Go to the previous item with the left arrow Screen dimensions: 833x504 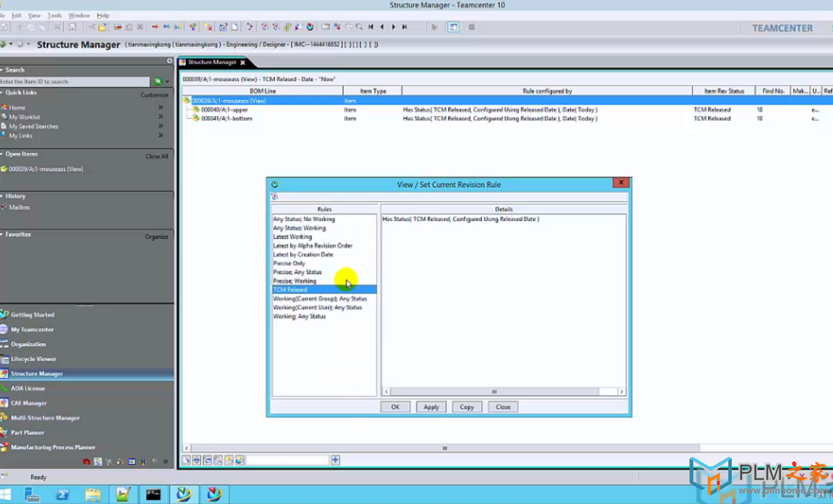click(x=382, y=27)
